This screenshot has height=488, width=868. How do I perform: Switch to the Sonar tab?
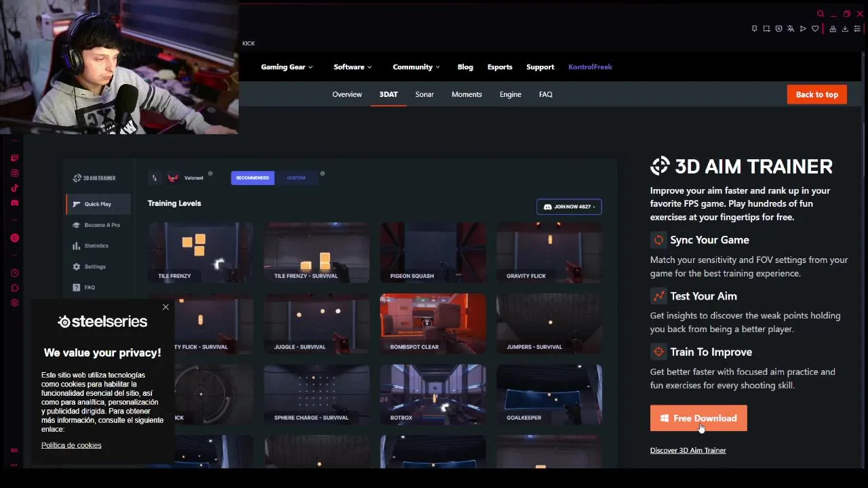coord(425,94)
